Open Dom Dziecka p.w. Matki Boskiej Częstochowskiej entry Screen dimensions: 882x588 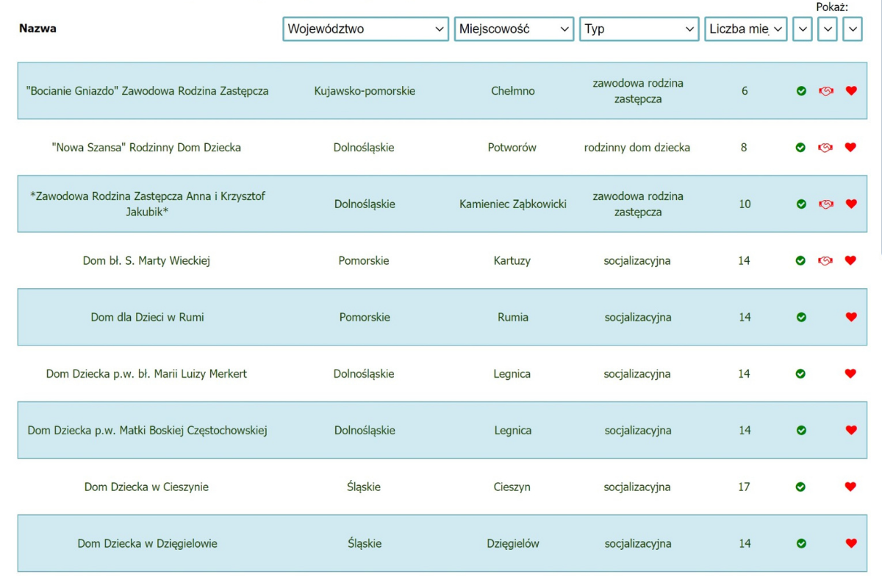(x=148, y=430)
